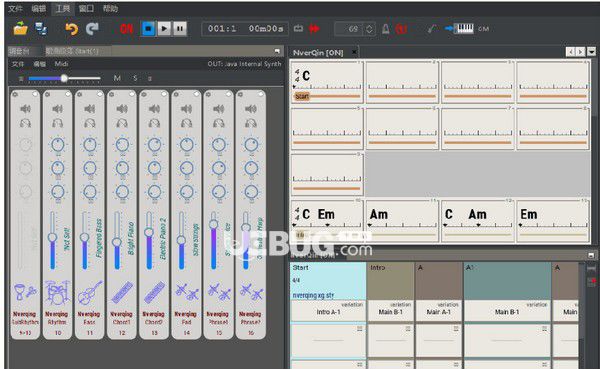Mute the Bass channel 11 speaker icon
Viewport: 600px width, 369px height.
[x=90, y=109]
